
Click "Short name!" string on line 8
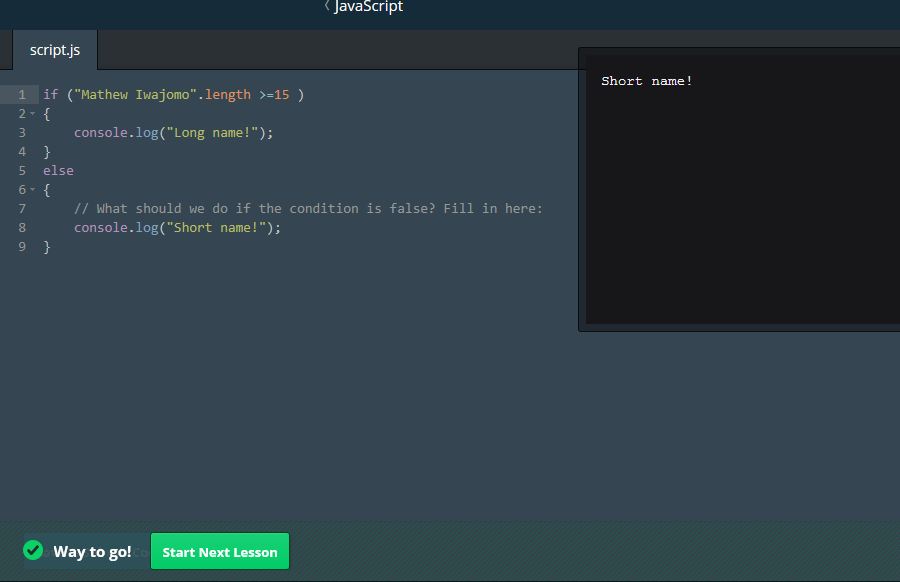(x=216, y=227)
